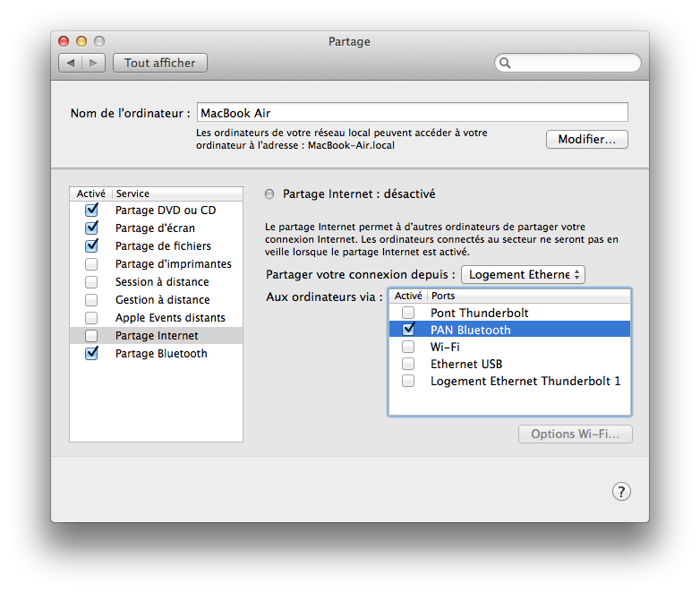Uncheck the PAN Bluetooth port
This screenshot has height=593, width=700.
point(408,330)
